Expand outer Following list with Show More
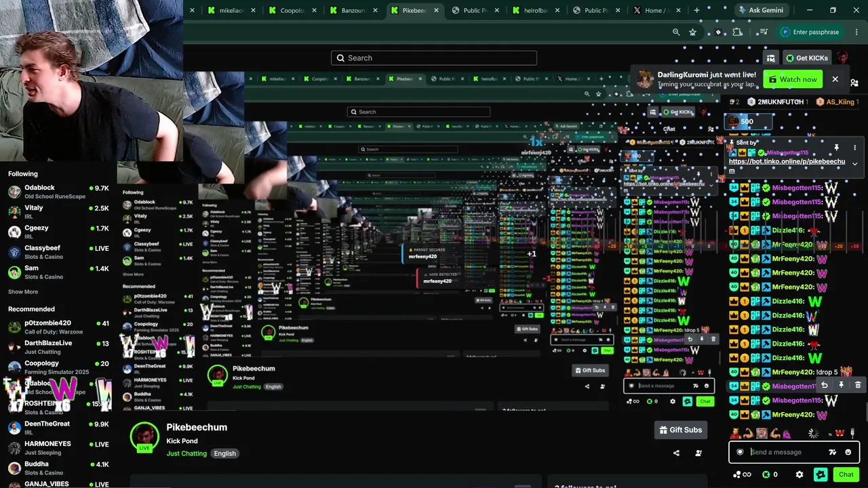Image resolution: width=868 pixels, height=488 pixels. coord(23,291)
